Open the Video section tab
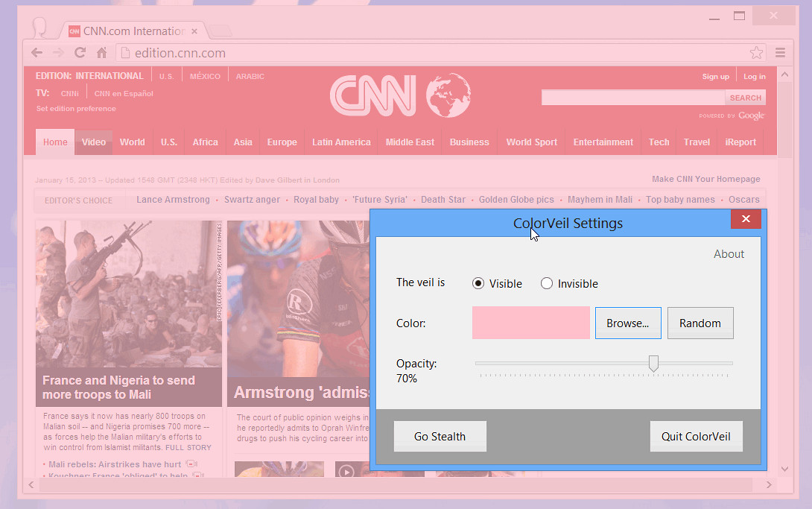The width and height of the screenshot is (812, 509). (x=94, y=142)
